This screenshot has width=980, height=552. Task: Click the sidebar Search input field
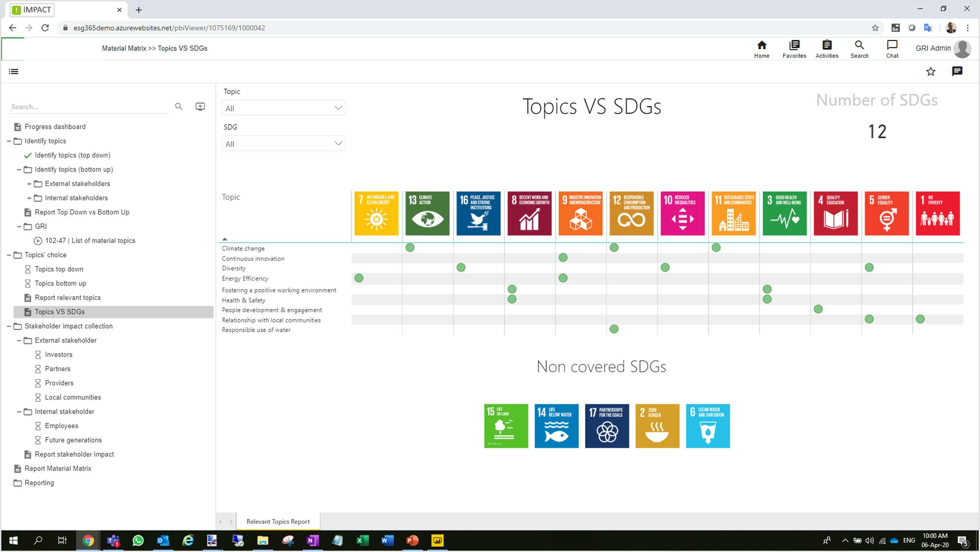pyautogui.click(x=89, y=107)
